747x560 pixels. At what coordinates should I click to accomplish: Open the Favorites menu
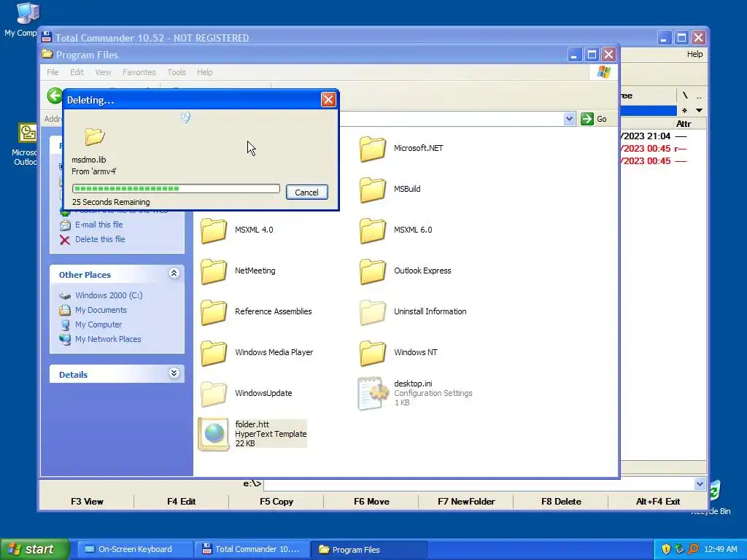click(139, 72)
